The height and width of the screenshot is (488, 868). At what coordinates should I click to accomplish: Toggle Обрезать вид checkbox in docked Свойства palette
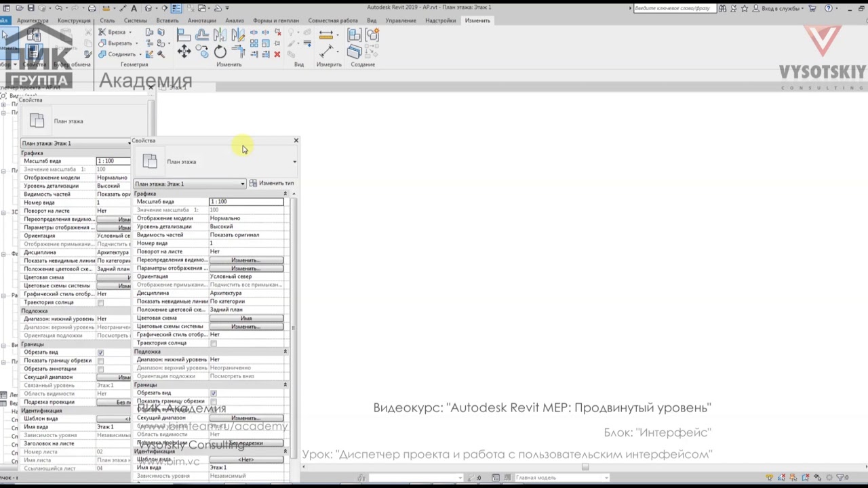click(x=100, y=352)
